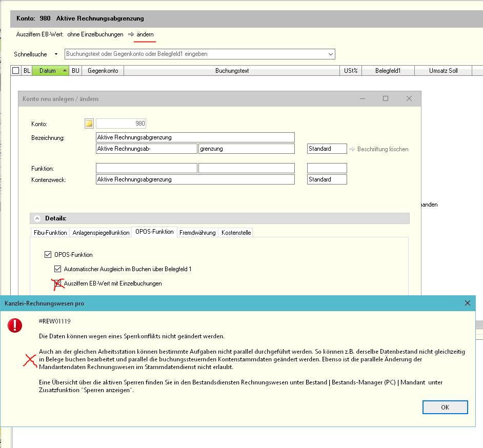Click into the Kontenzweck text field
The width and height of the screenshot is (483, 448).
tap(195, 179)
